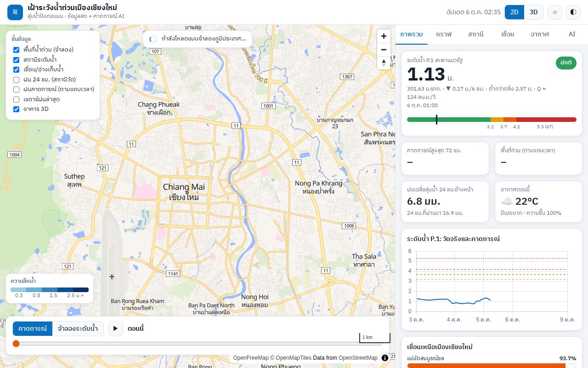Open the สถานี tab
The width and height of the screenshot is (588, 368).
pos(476,34)
